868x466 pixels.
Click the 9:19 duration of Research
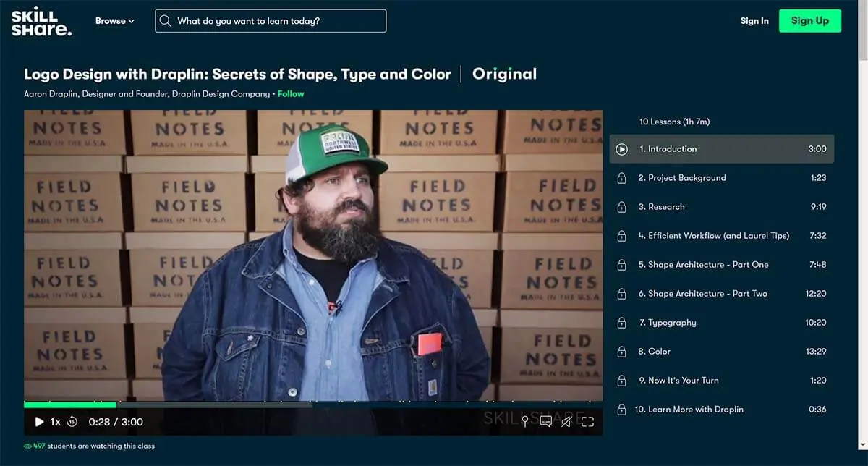coord(817,207)
